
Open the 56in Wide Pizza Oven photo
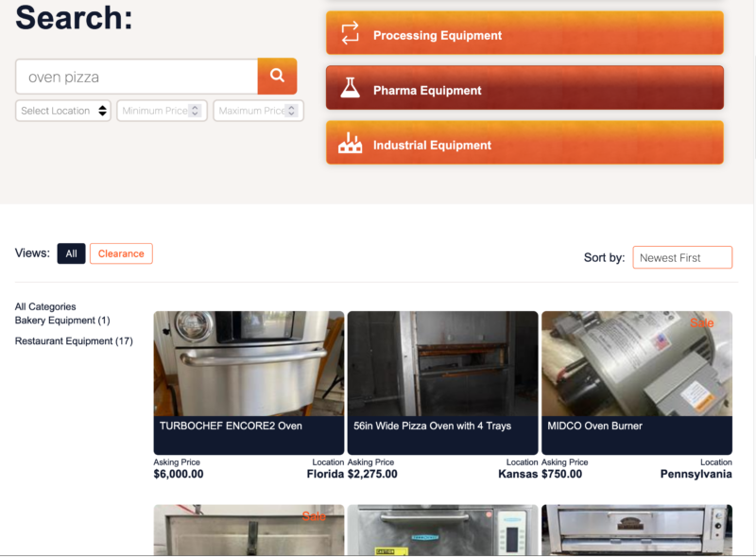click(x=442, y=363)
